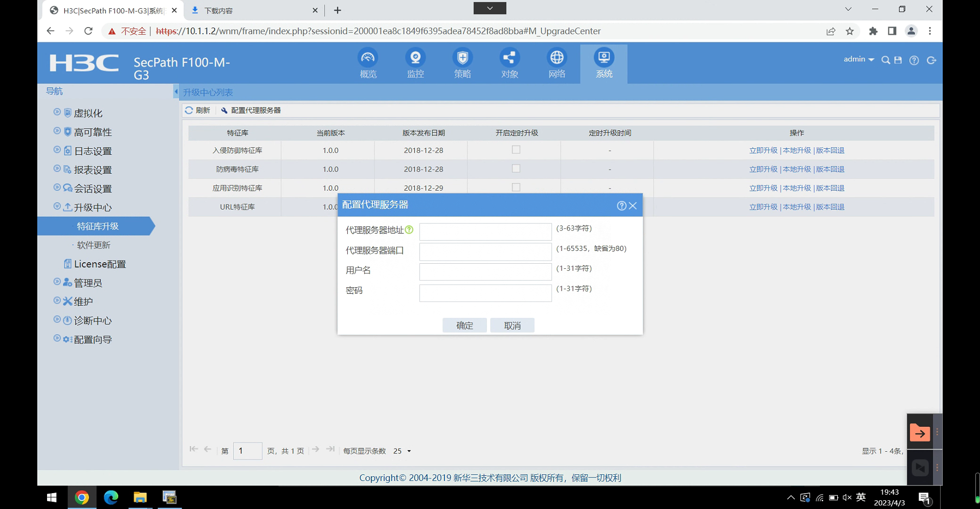Click 版本回退 for 应用识别特征库
980x509 pixels.
830,188
